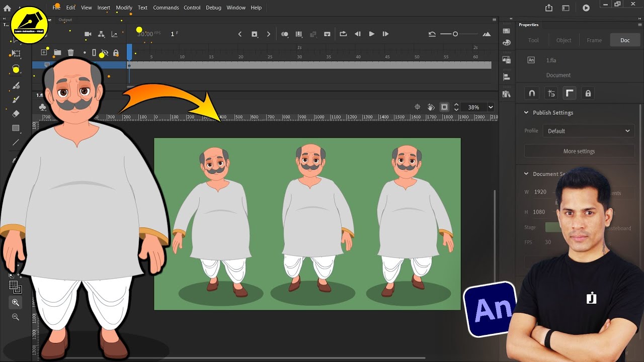Step back one frame

click(358, 34)
